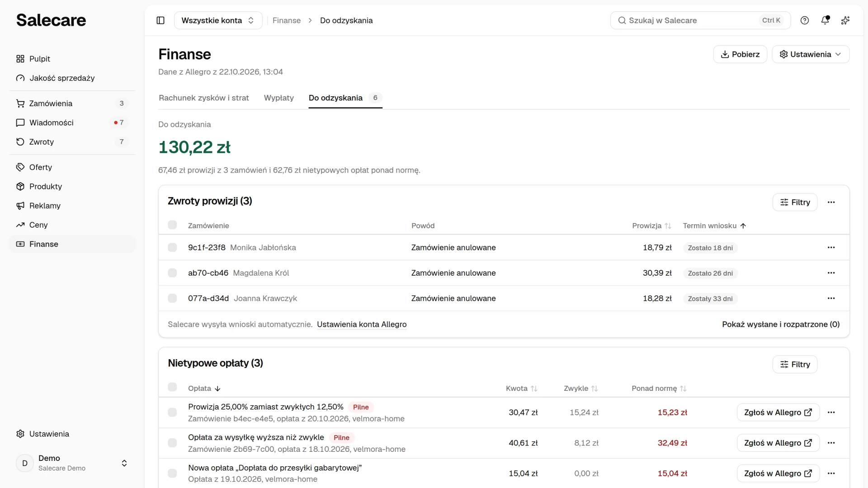Open Zwroty prowizji section more menu
The width and height of the screenshot is (868, 488).
831,202
